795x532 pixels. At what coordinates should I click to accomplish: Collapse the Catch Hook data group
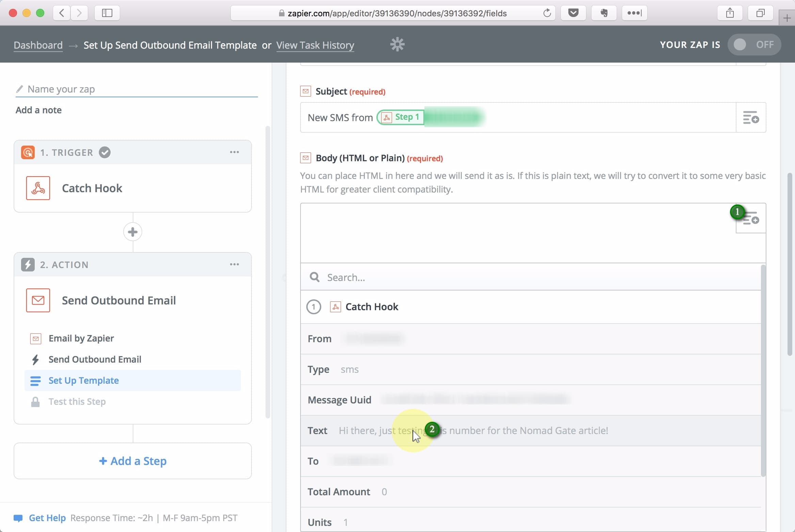(x=531, y=307)
